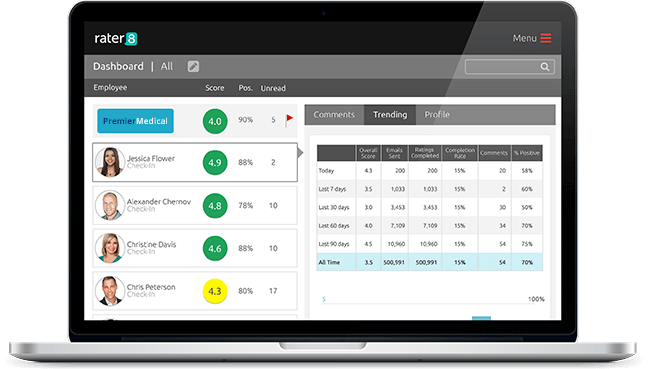648x369 pixels.
Task: Click the Premier Medical button
Action: point(135,121)
